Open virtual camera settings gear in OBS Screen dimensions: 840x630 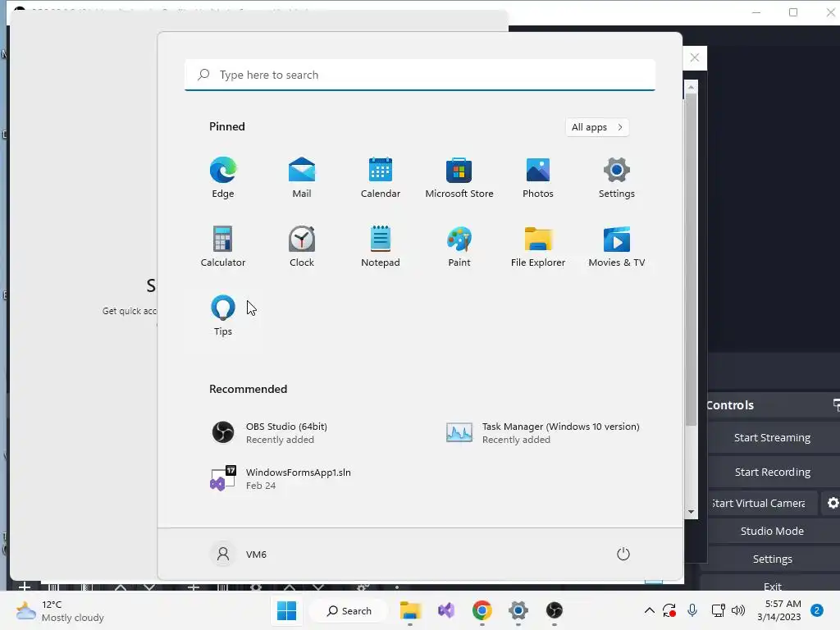tap(833, 503)
